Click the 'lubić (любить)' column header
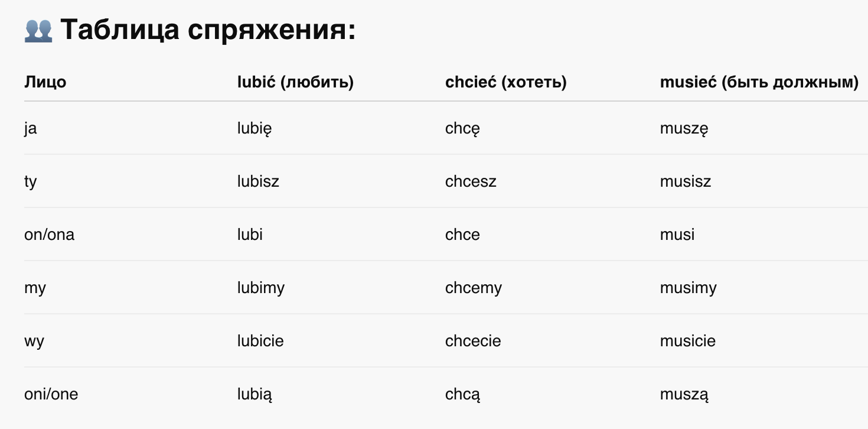The image size is (868, 429). tap(295, 82)
